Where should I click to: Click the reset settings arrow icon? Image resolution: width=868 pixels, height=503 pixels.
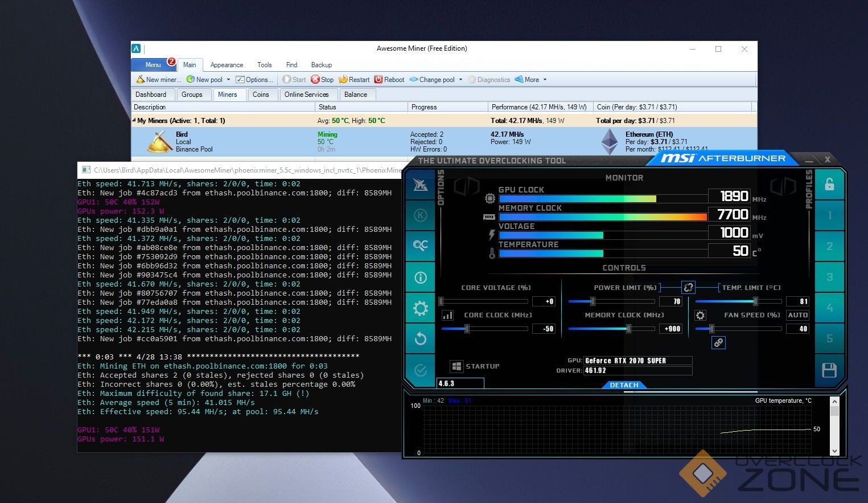point(421,339)
